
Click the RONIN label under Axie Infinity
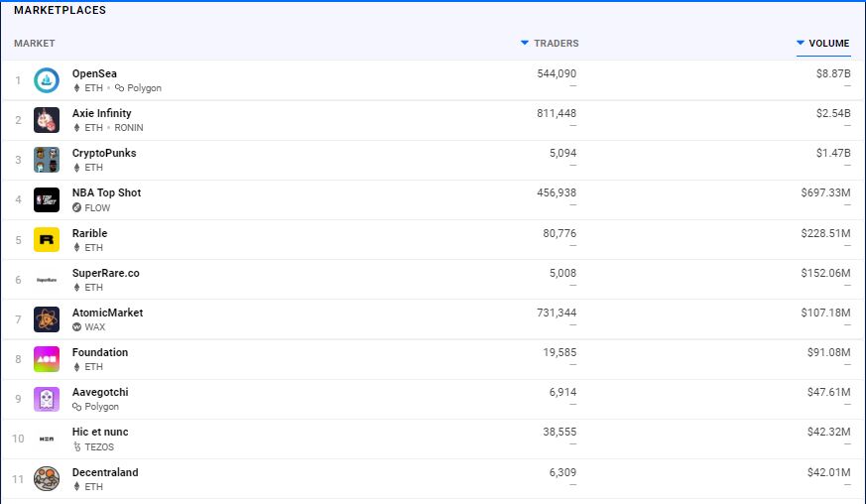coord(129,128)
